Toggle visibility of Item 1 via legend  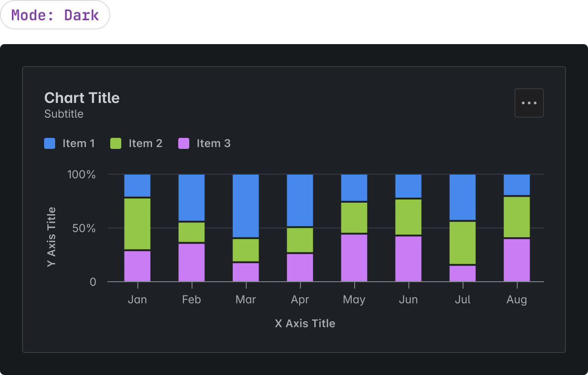click(x=78, y=143)
